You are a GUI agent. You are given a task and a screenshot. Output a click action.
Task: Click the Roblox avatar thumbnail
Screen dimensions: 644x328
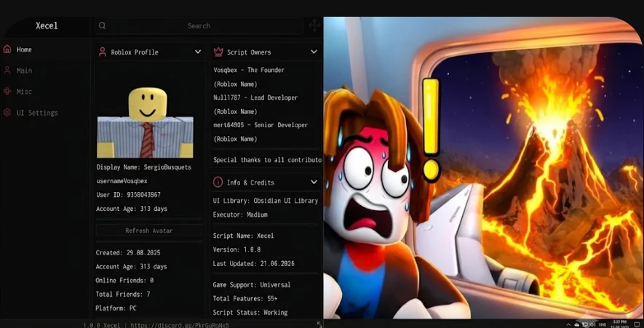[145, 122]
